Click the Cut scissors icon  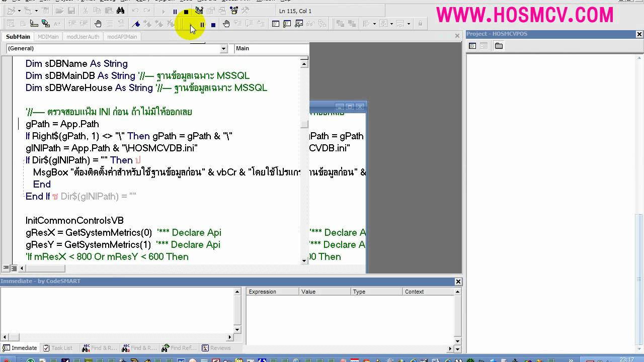(x=86, y=11)
